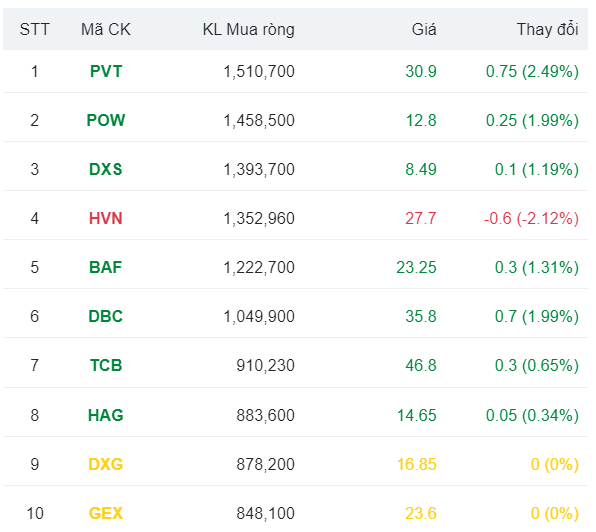
Task: Click change value 0.3 (1.31%)
Action: click(537, 268)
